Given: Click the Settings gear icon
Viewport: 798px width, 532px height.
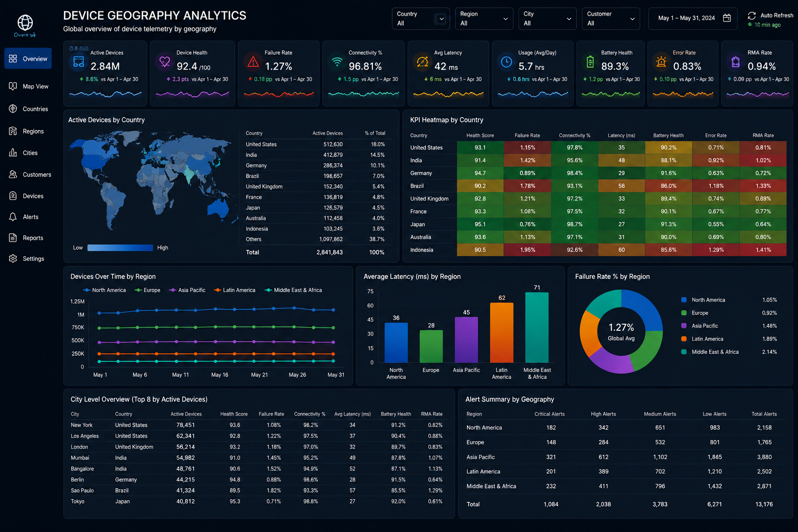Looking at the screenshot, I should 13,259.
